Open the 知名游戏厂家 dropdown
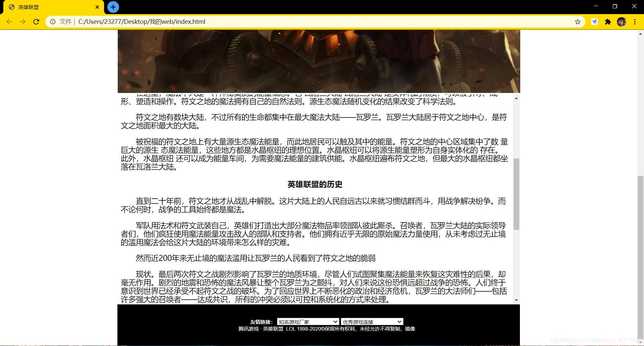This screenshot has height=346, width=644. click(308, 322)
